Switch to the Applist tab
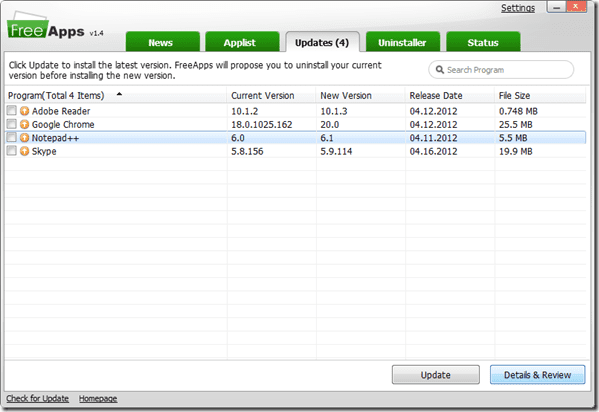 point(242,42)
